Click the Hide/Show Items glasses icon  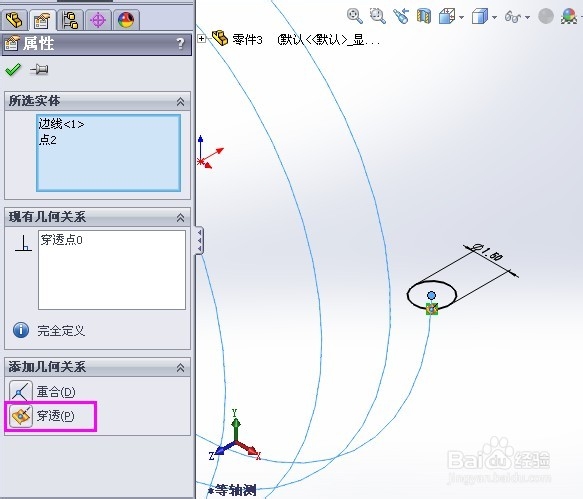point(513,17)
